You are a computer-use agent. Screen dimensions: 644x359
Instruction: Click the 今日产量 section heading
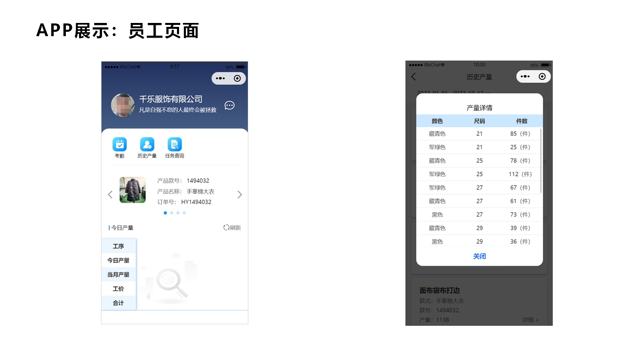pos(121,228)
